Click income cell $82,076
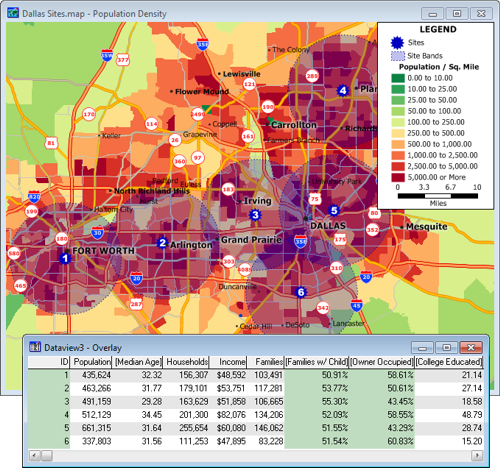Viewport: 500px width, 468px height. click(x=228, y=415)
